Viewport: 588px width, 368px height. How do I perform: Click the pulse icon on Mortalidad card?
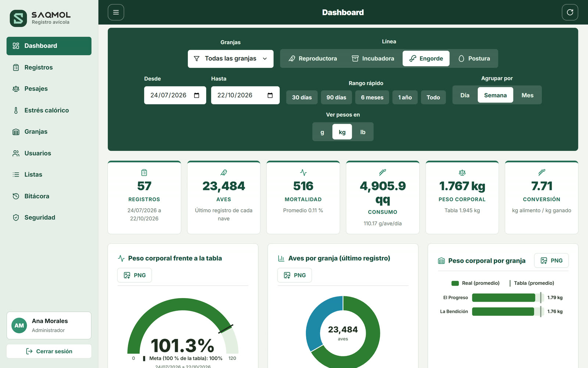[x=303, y=172]
